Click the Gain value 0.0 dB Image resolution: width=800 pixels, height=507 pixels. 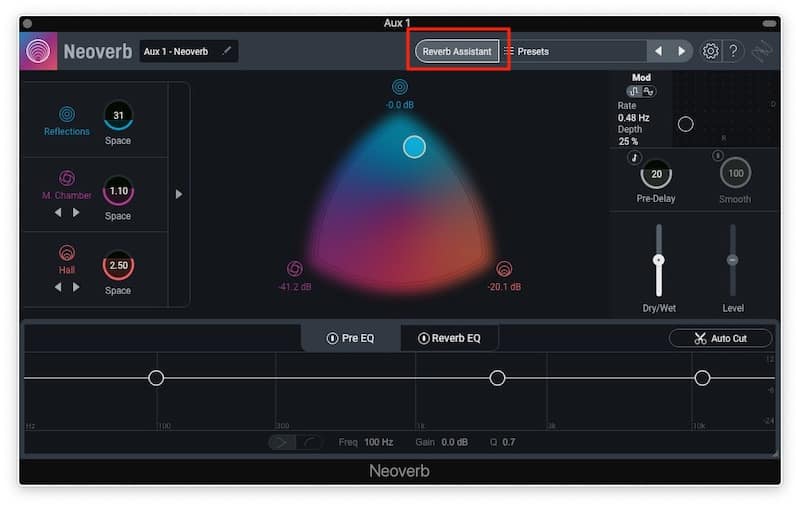(454, 442)
